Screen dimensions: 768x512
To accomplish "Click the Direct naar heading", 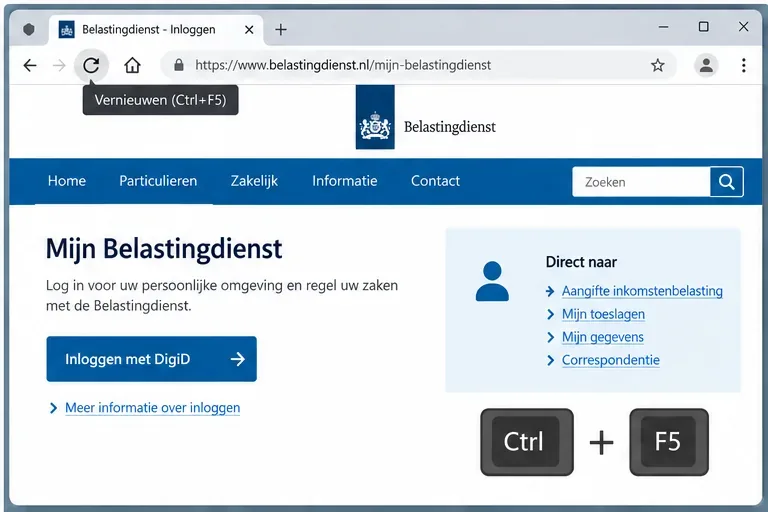I will point(581,262).
